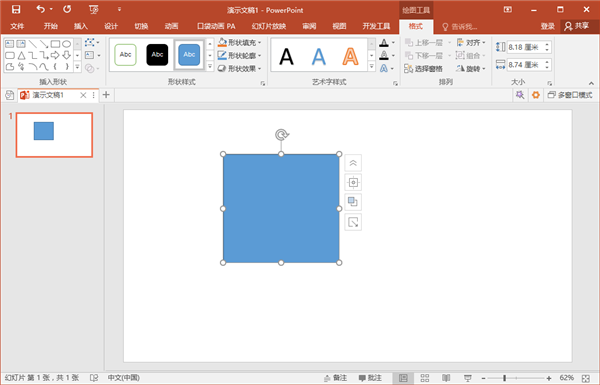Viewport: 600px width, 385px height.
Task: Pick the right block arrow shape
Action: tap(55, 55)
